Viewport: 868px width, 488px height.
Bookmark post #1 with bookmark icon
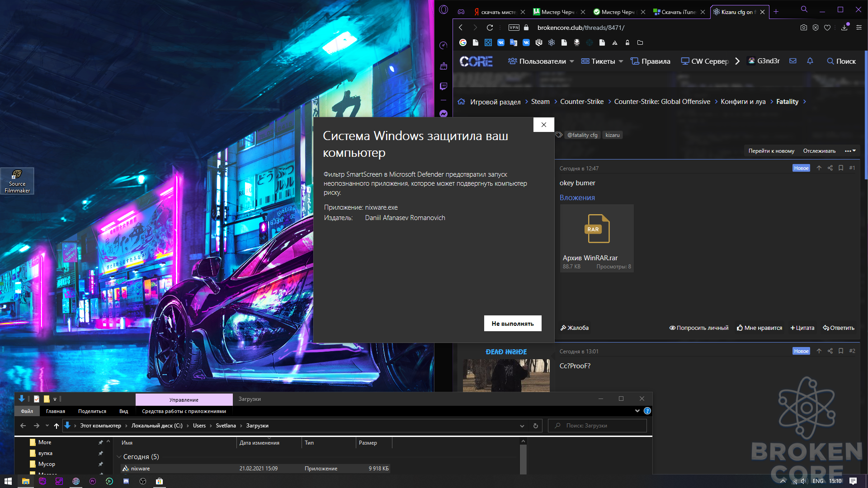(x=841, y=168)
